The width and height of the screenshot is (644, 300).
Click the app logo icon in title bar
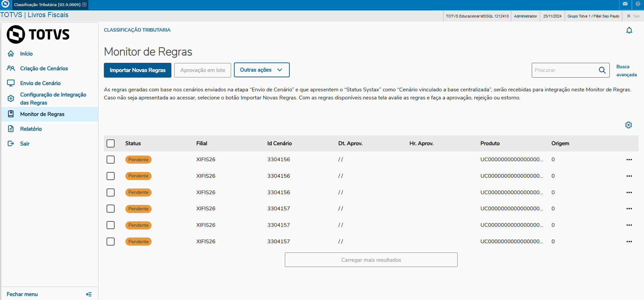pos(5,4)
